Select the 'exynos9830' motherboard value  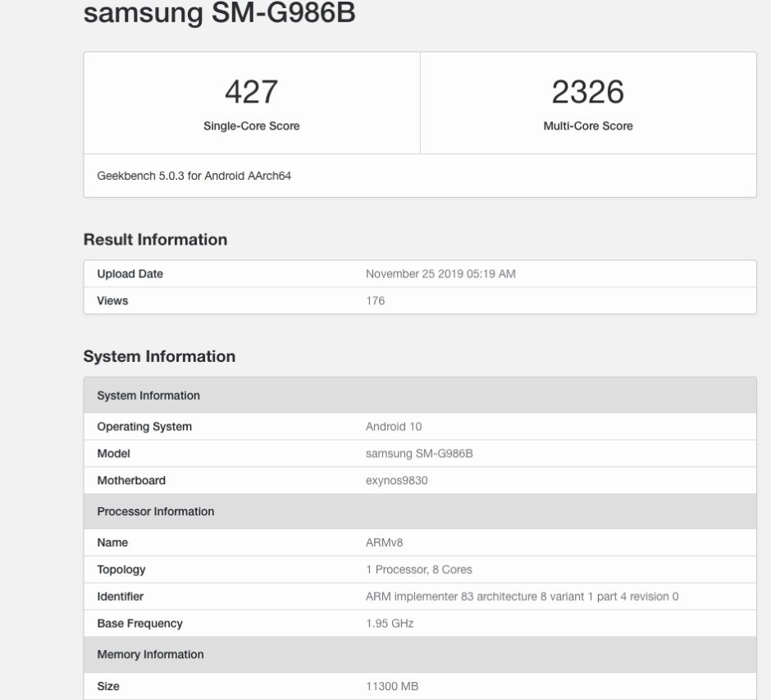click(x=396, y=481)
